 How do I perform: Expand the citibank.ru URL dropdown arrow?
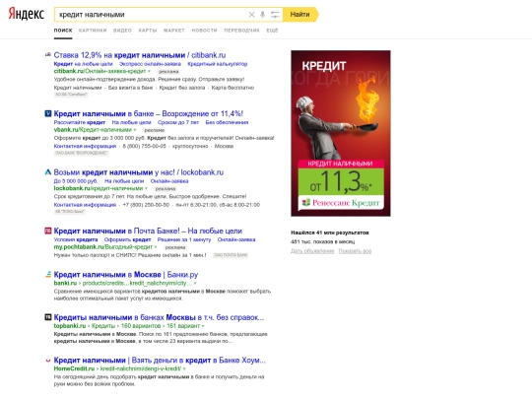pos(149,71)
